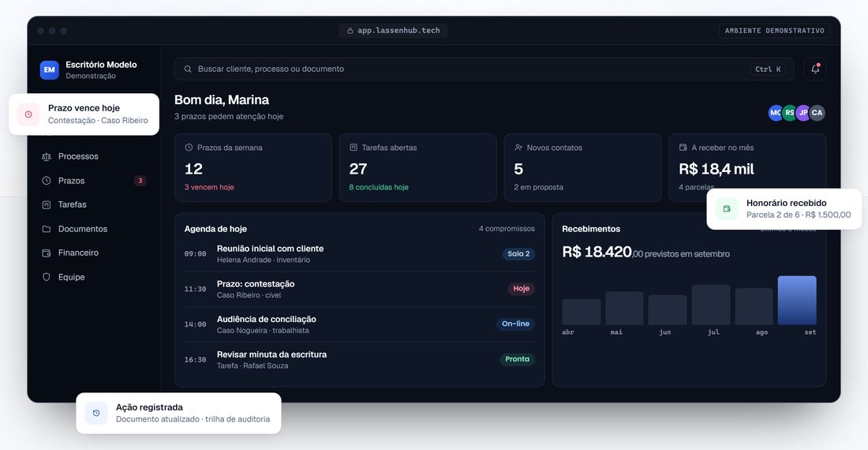Screen dimensions: 868x450
Task: Click the 'Recebimentos' heading
Action: click(x=591, y=229)
